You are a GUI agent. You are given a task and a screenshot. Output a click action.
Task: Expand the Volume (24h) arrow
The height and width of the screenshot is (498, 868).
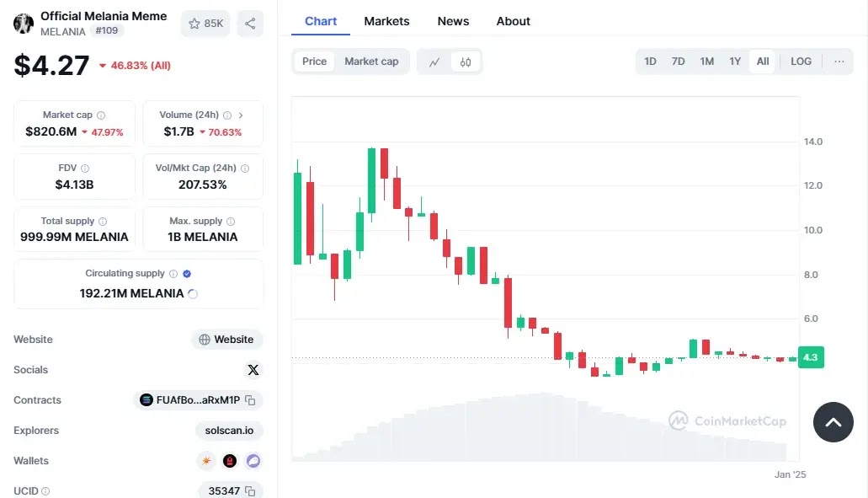(241, 115)
